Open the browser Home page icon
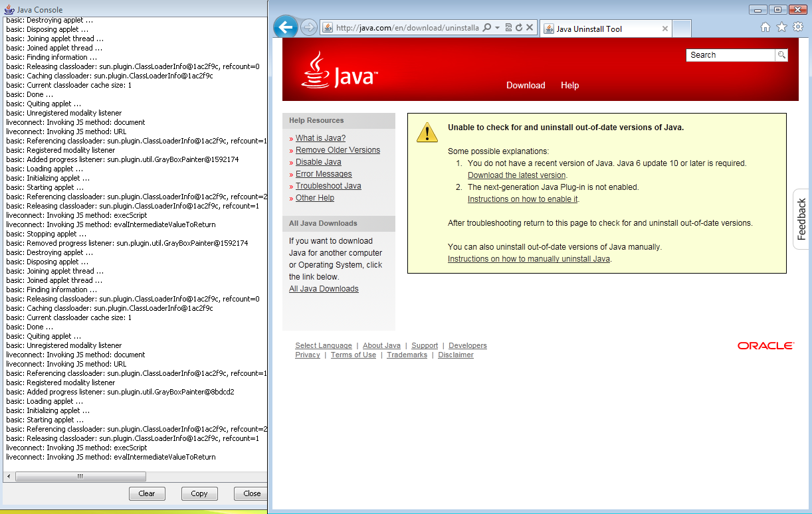The width and height of the screenshot is (812, 514). click(765, 27)
